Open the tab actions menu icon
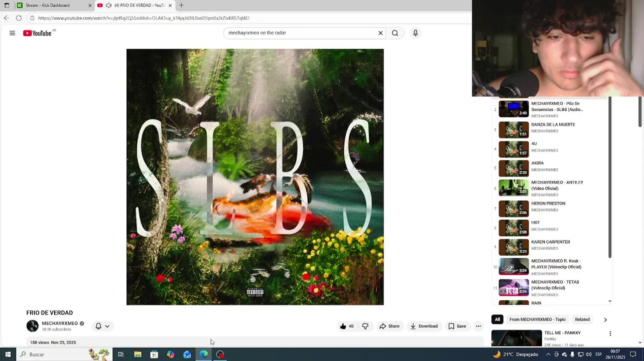The image size is (644, 361). click(x=7, y=6)
